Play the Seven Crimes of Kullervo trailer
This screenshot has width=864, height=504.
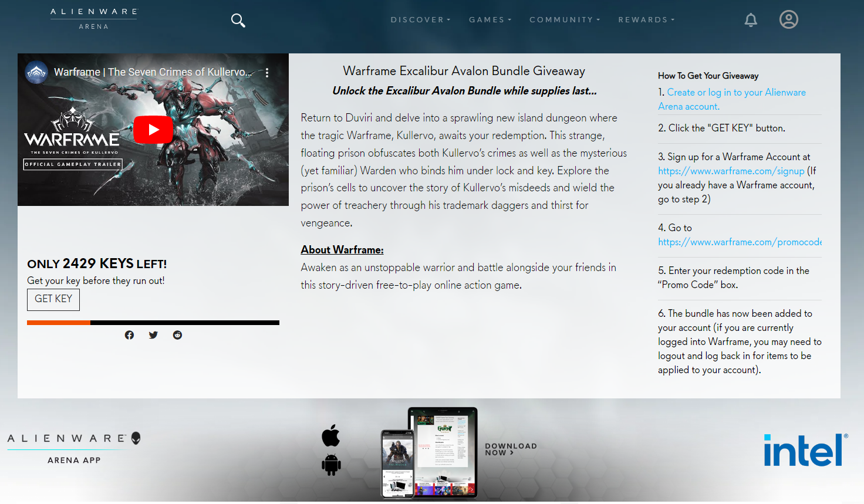click(153, 130)
